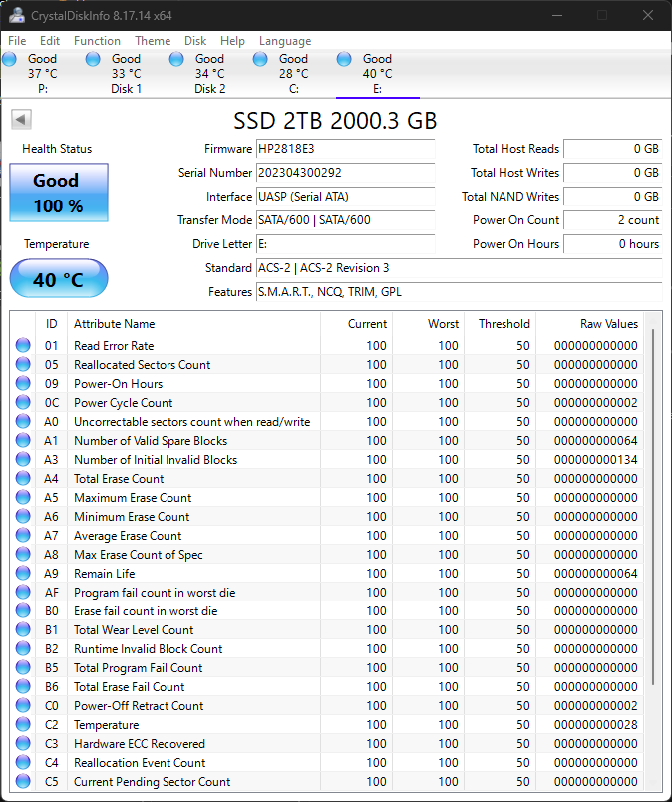672x802 pixels.
Task: Click status orb for Disk 2
Action: coord(176,60)
